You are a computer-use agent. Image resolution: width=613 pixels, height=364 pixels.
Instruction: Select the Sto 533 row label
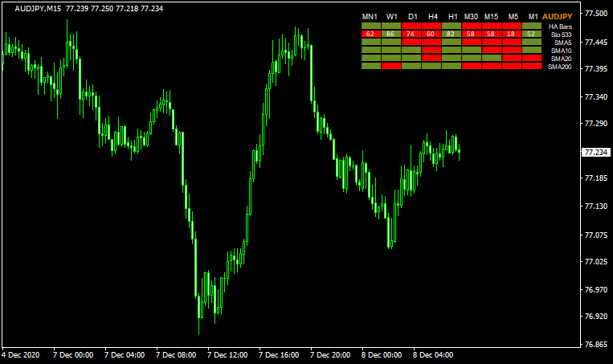pyautogui.click(x=560, y=35)
